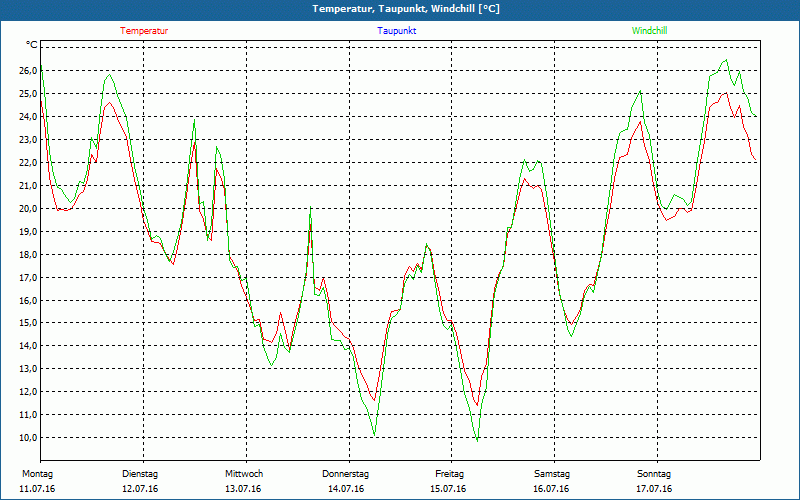Click the 23,0 y-axis value

29,139
